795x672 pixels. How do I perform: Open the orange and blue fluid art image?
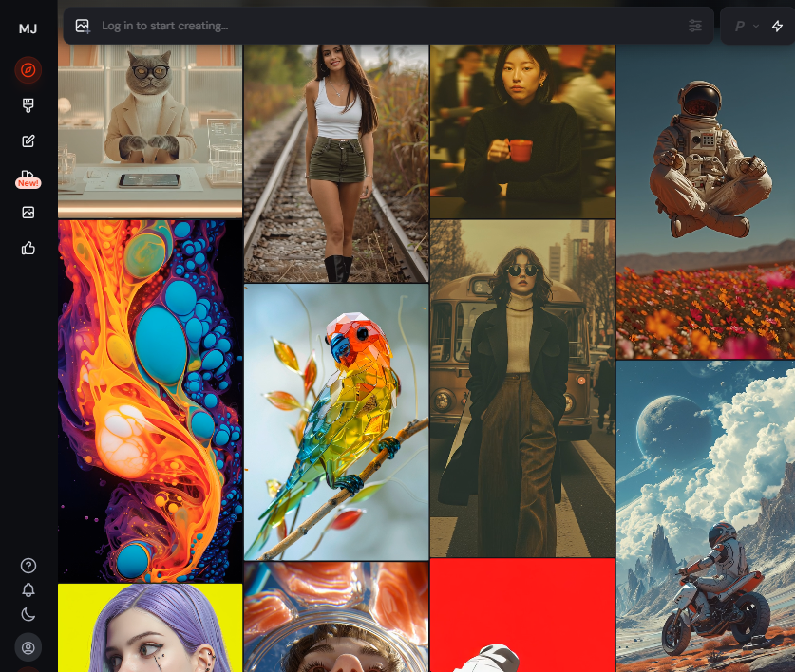150,401
